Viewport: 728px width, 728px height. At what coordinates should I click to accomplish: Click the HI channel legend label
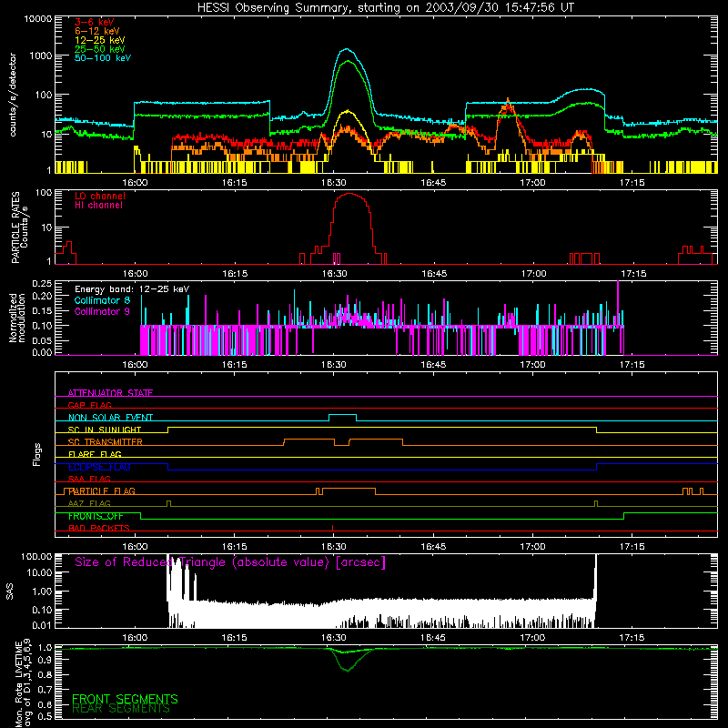(x=98, y=206)
